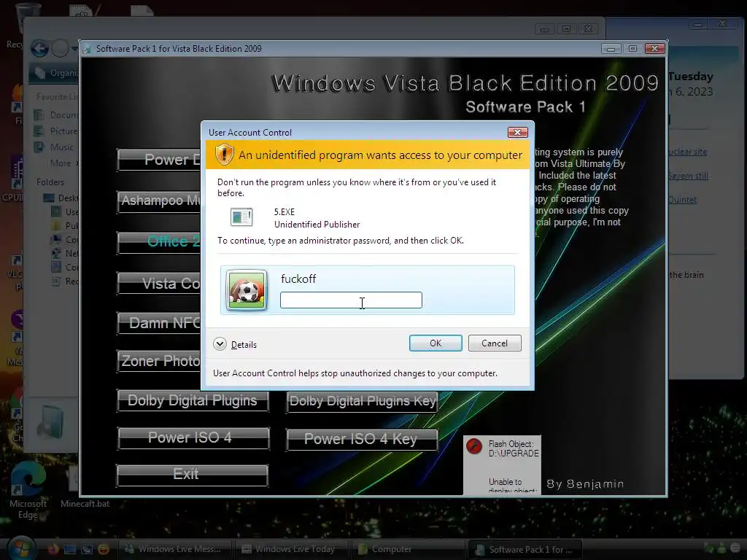Viewport: 747px width, 560px height.
Task: Click the Software Pack window title icon
Action: 88,49
